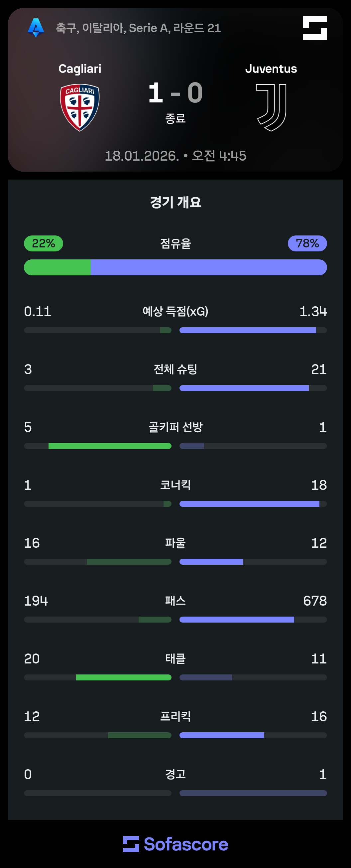Click the 78% possession badge

pos(307,243)
